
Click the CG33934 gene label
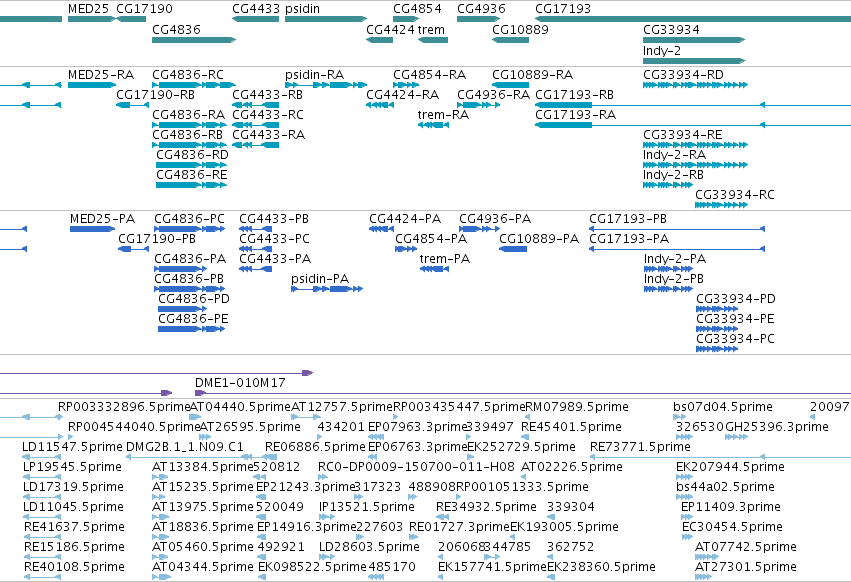[x=671, y=29]
